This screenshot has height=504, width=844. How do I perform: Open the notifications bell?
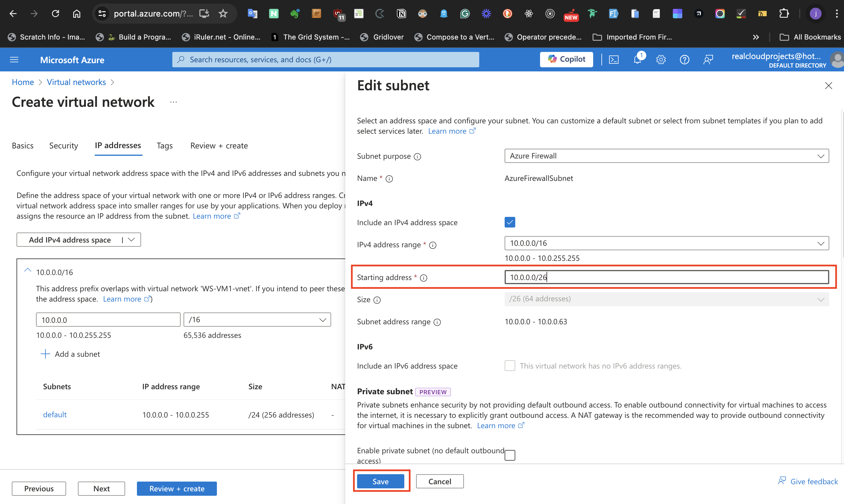click(x=637, y=60)
